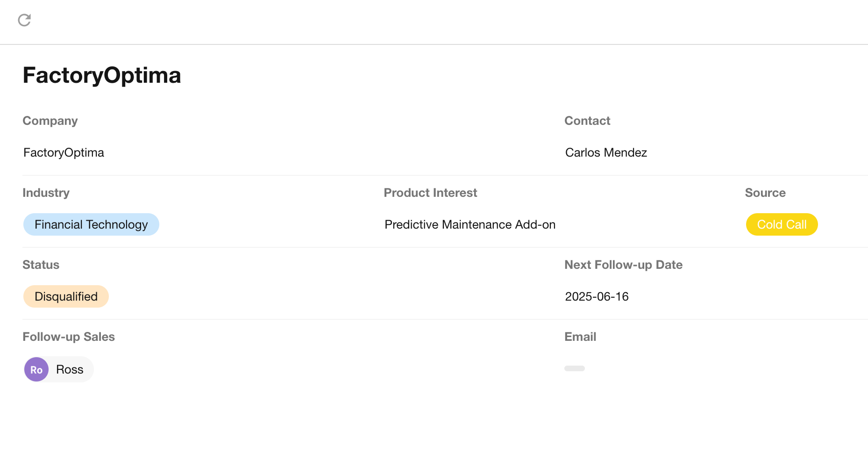Click the Company field label
The height and width of the screenshot is (475, 868).
tap(50, 121)
